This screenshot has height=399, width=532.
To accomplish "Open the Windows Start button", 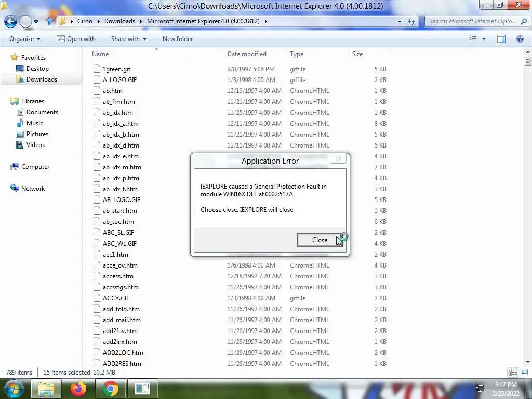I will tap(13, 389).
